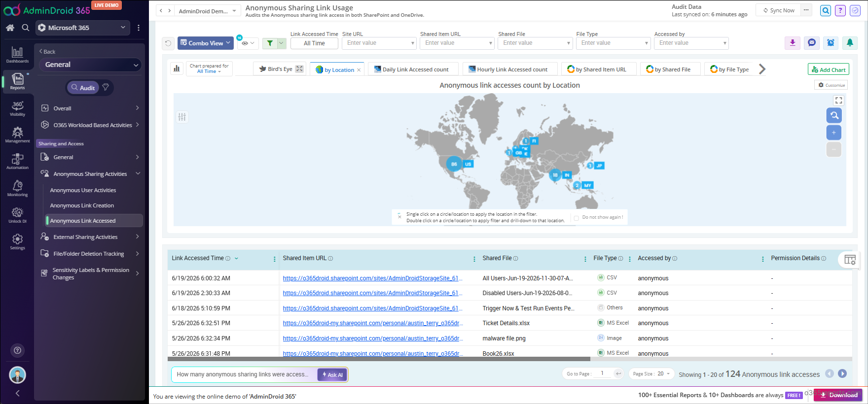Open the General category dropdown
Screen dimensions: 868x404
pos(91,65)
